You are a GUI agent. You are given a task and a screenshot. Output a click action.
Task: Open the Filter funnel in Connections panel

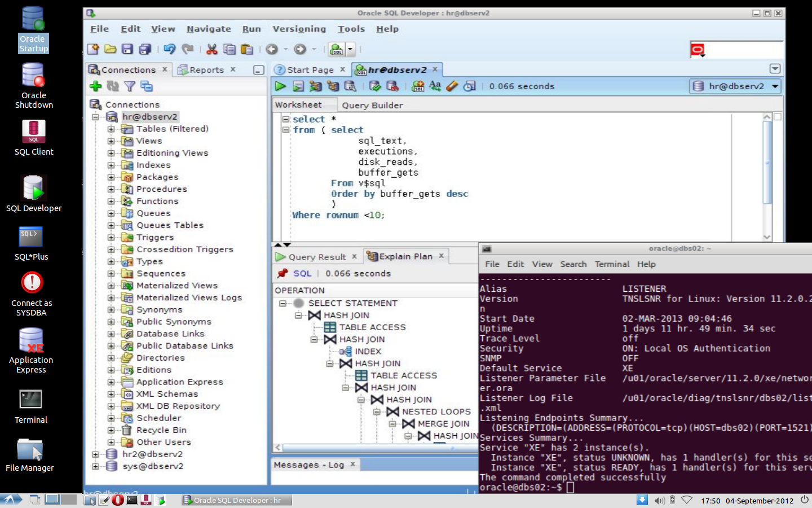[x=130, y=86]
